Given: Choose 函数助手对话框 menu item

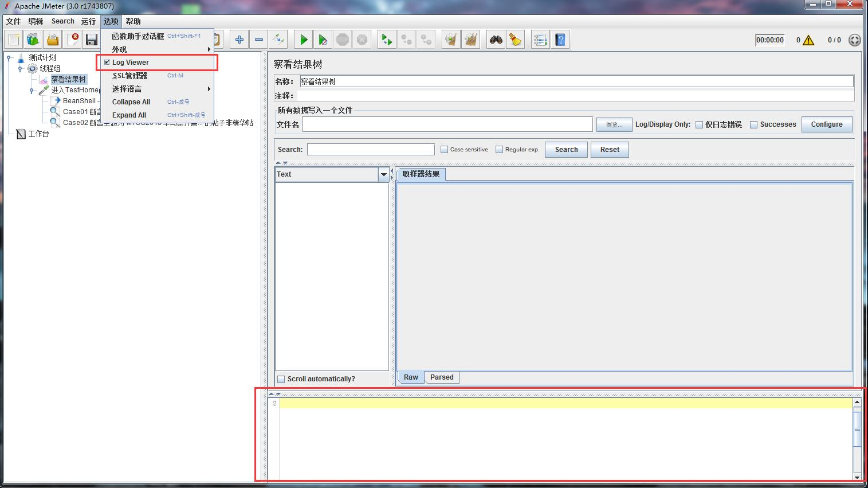Looking at the screenshot, I should click(157, 36).
